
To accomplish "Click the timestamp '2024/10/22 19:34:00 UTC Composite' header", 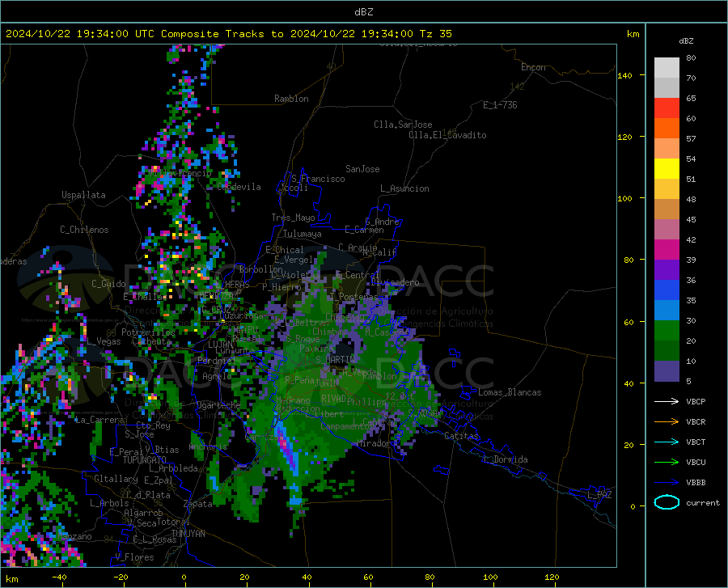I will 112,34.
